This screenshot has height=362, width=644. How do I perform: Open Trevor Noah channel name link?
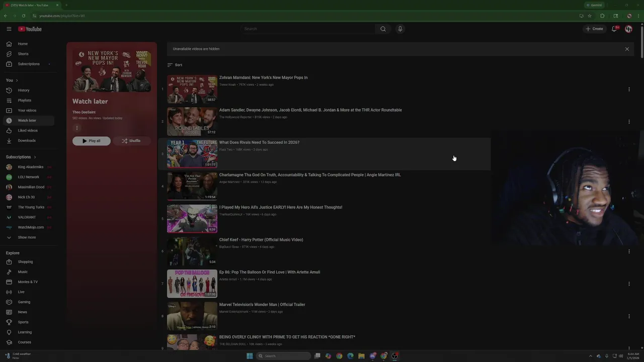click(227, 85)
